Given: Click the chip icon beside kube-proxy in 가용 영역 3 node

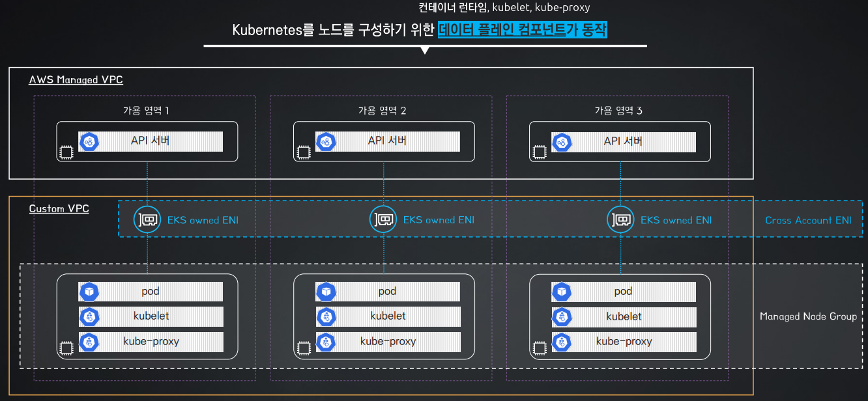Looking at the screenshot, I should click(x=539, y=348).
